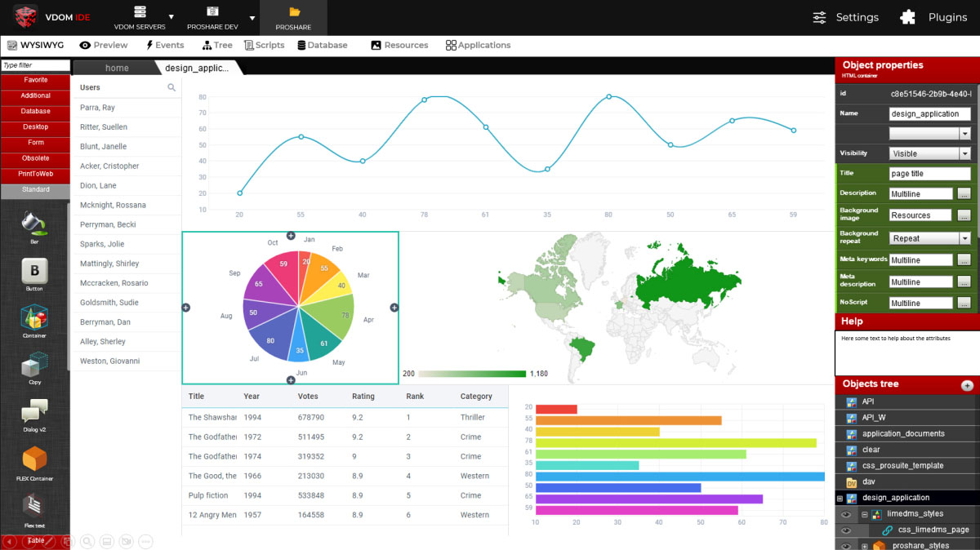Select the Button widget icon
The image size is (980, 550).
34,271
